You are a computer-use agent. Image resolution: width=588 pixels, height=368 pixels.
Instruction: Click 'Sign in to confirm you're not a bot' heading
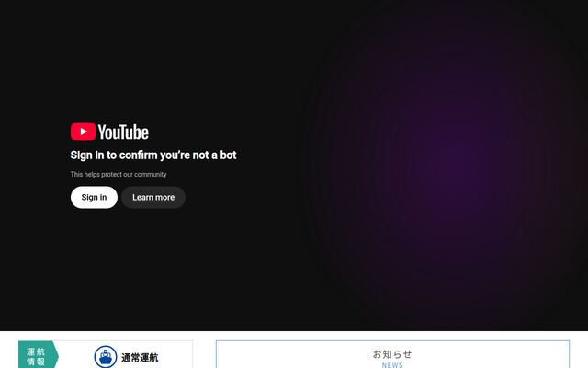(153, 155)
